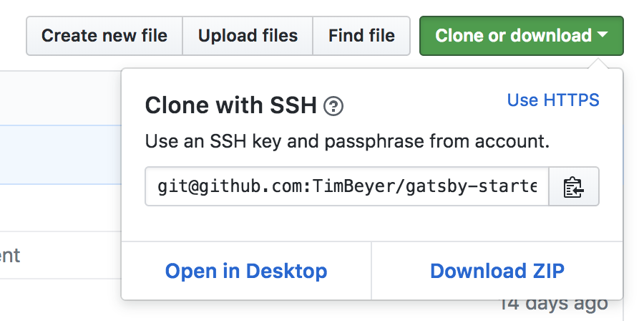This screenshot has height=321, width=644.
Task: Select the Find file button
Action: coord(361,36)
